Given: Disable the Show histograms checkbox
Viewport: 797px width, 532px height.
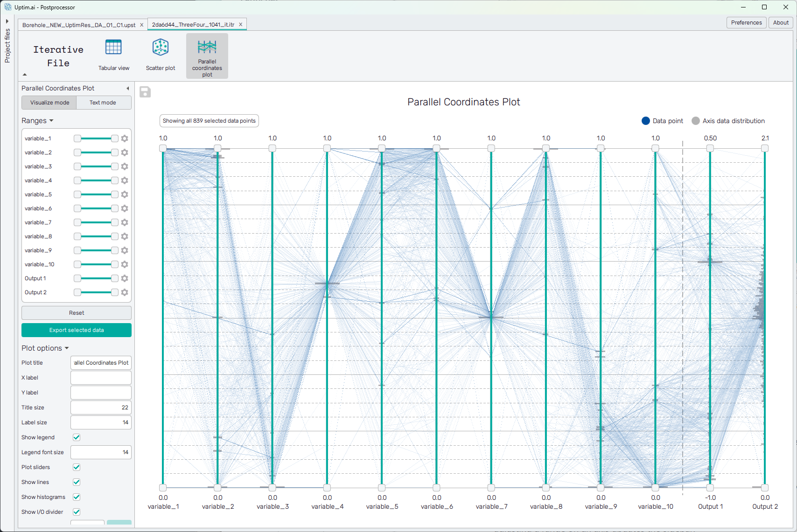Looking at the screenshot, I should [x=77, y=497].
